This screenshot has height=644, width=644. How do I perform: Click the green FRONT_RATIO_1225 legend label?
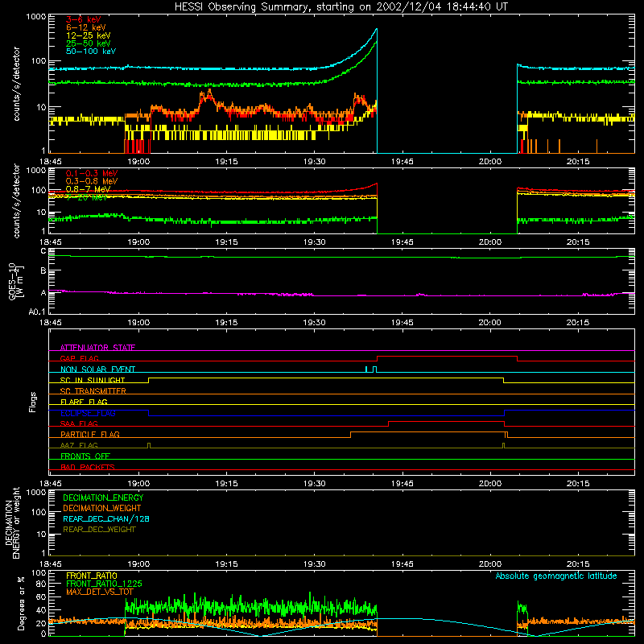pyautogui.click(x=104, y=584)
